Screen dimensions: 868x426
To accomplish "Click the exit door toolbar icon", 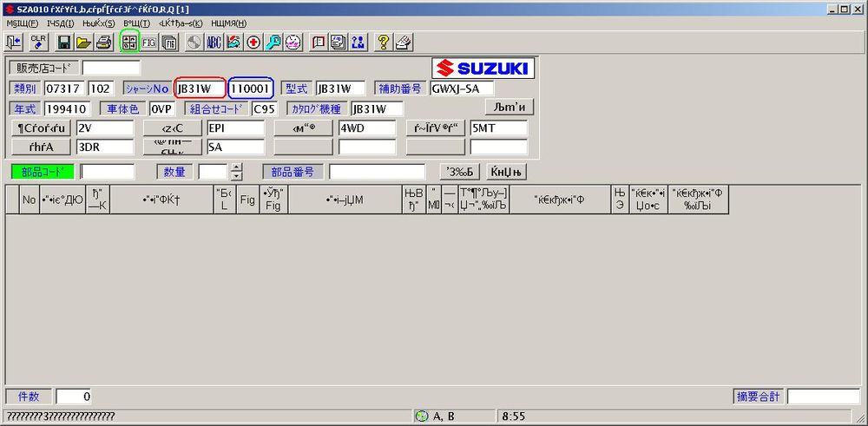I will [15, 42].
